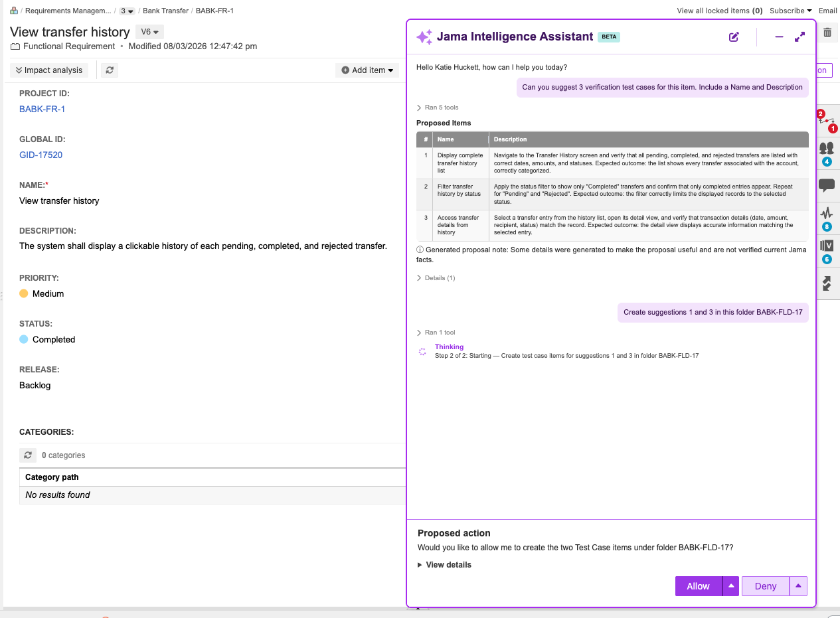
Task: Open the comments speech bubble icon
Action: coord(827,185)
